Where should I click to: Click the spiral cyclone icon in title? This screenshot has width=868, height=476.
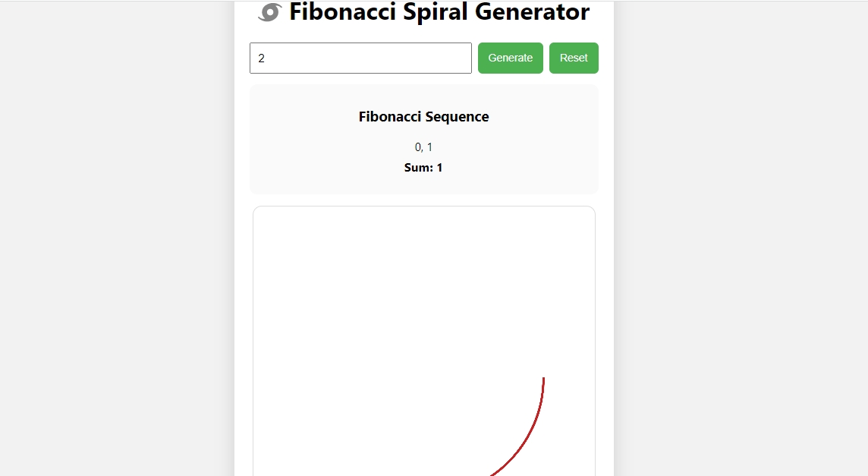coord(269,12)
